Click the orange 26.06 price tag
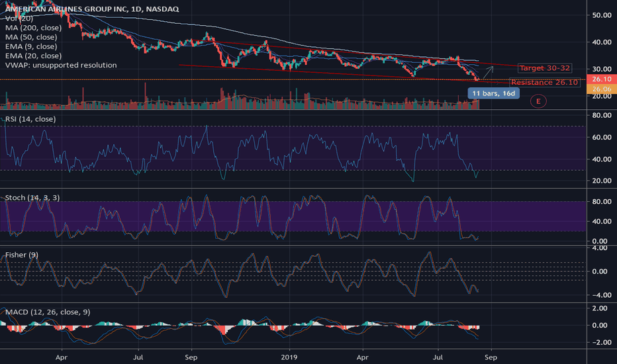 pos(602,89)
